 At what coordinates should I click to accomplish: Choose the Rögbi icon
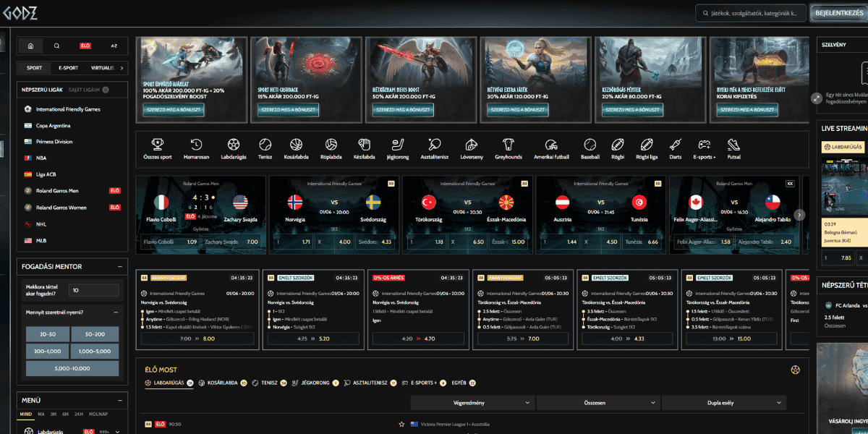click(x=617, y=144)
